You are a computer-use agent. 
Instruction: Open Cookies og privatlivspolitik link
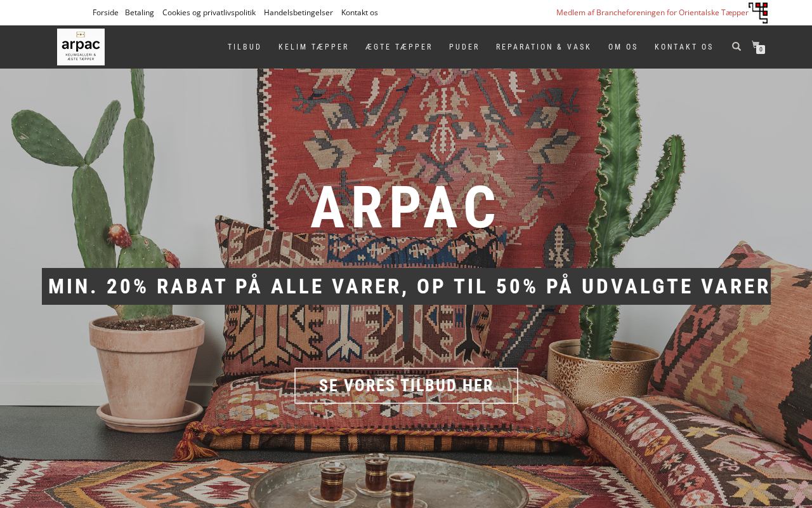[x=209, y=13]
